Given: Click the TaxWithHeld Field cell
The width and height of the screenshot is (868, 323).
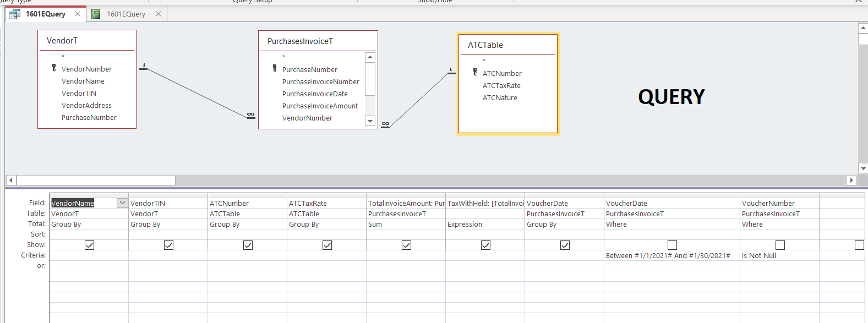Looking at the screenshot, I should [x=485, y=203].
